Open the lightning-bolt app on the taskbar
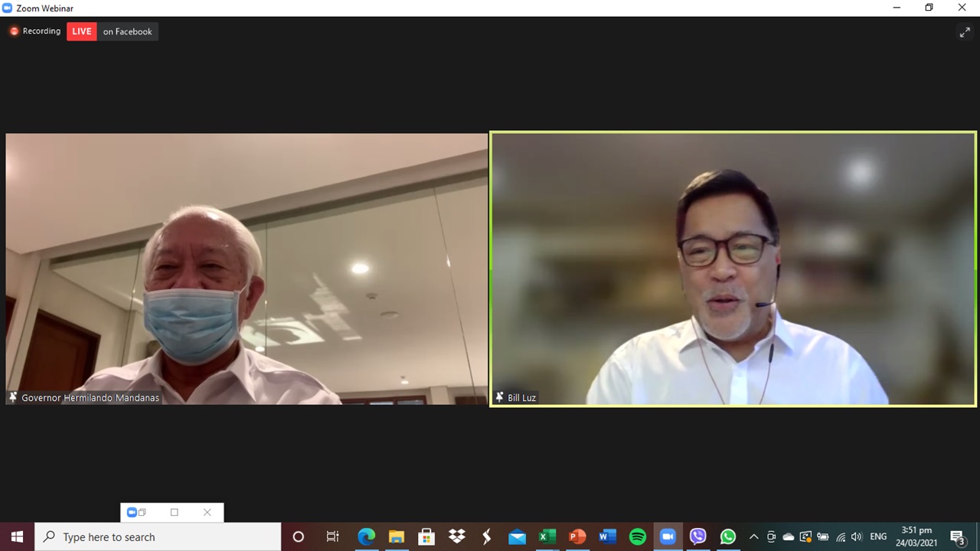The height and width of the screenshot is (551, 980). 487,536
